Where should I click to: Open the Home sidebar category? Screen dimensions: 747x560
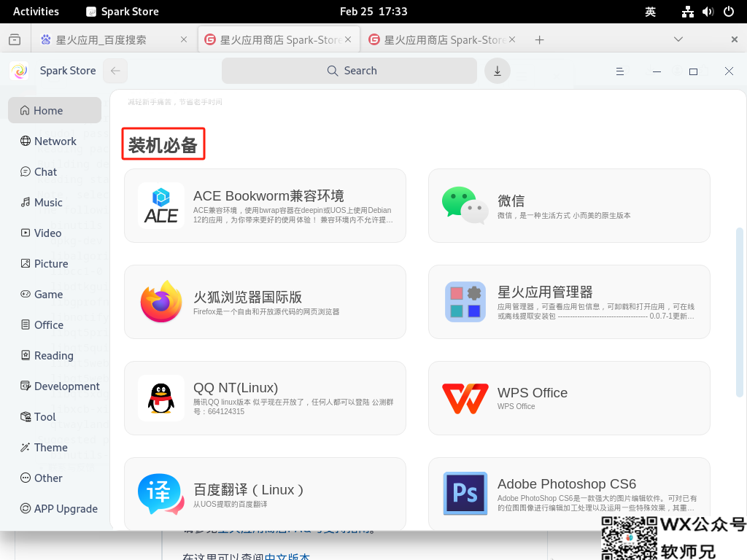[x=55, y=111]
